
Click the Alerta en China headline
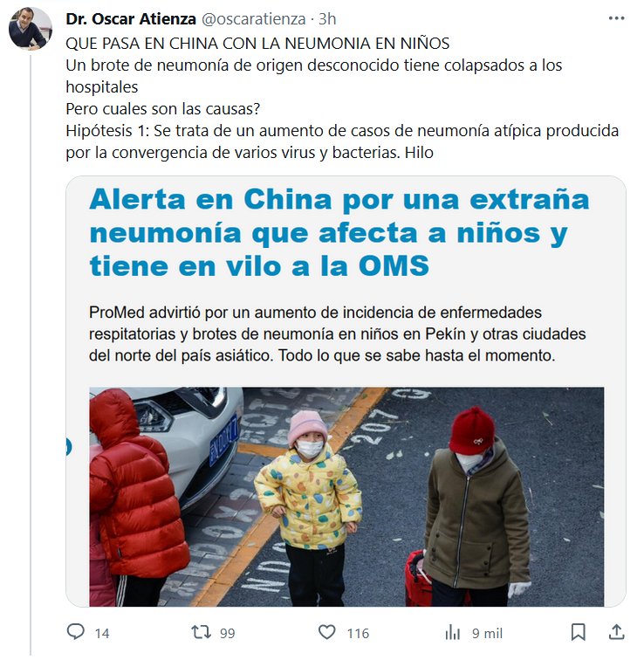pos(339,232)
